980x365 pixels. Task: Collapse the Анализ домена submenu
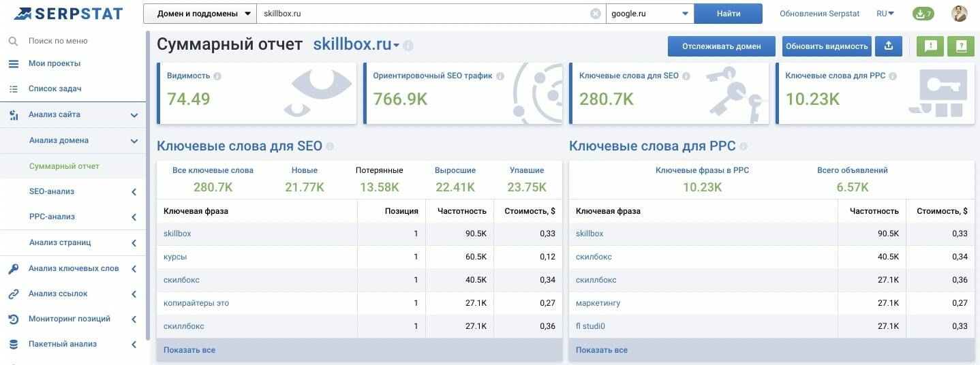point(134,141)
